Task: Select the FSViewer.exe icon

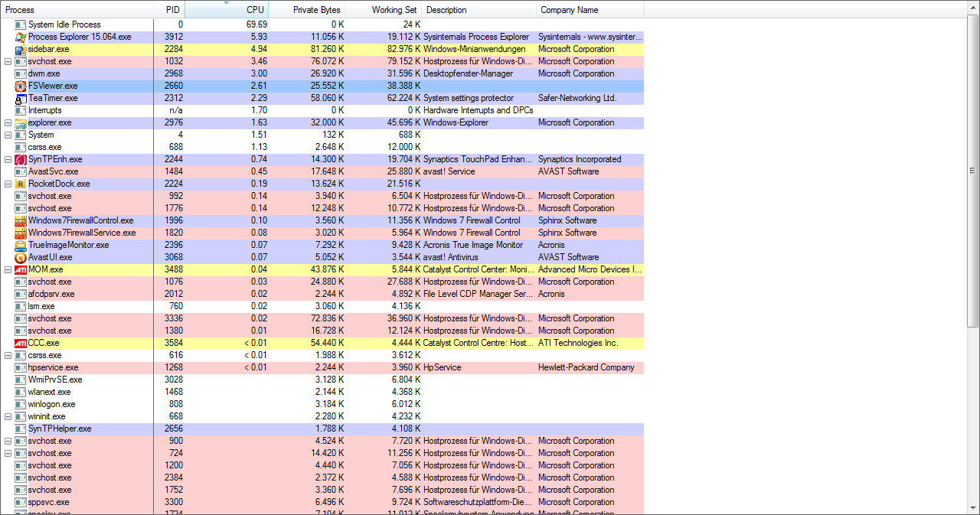Action: (21, 86)
